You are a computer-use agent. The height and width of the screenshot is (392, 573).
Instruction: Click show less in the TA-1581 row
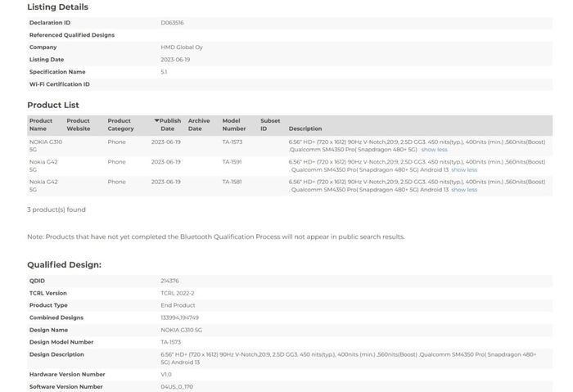(x=464, y=190)
